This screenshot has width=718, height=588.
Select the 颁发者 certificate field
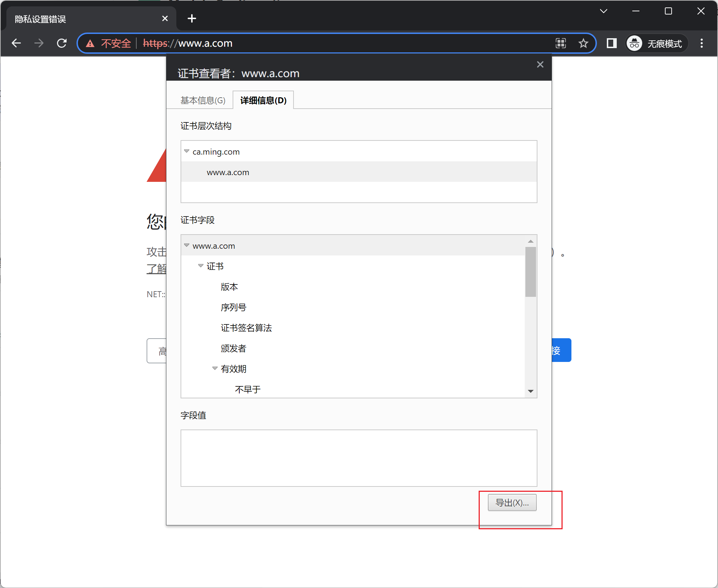tap(233, 348)
